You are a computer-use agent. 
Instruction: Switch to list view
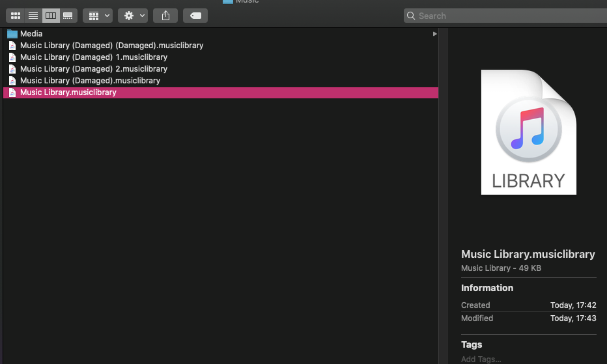(x=33, y=16)
